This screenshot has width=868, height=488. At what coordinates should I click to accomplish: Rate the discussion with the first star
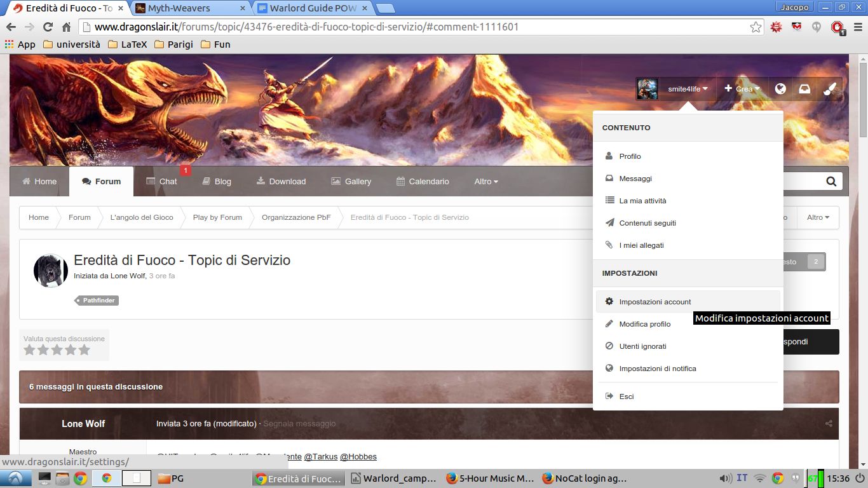pos(29,350)
